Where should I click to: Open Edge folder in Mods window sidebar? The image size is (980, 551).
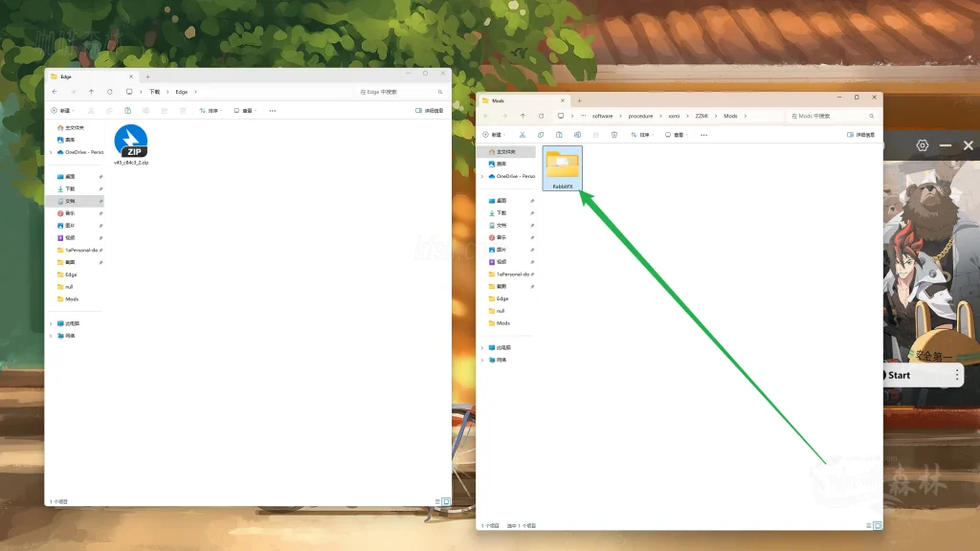click(501, 298)
